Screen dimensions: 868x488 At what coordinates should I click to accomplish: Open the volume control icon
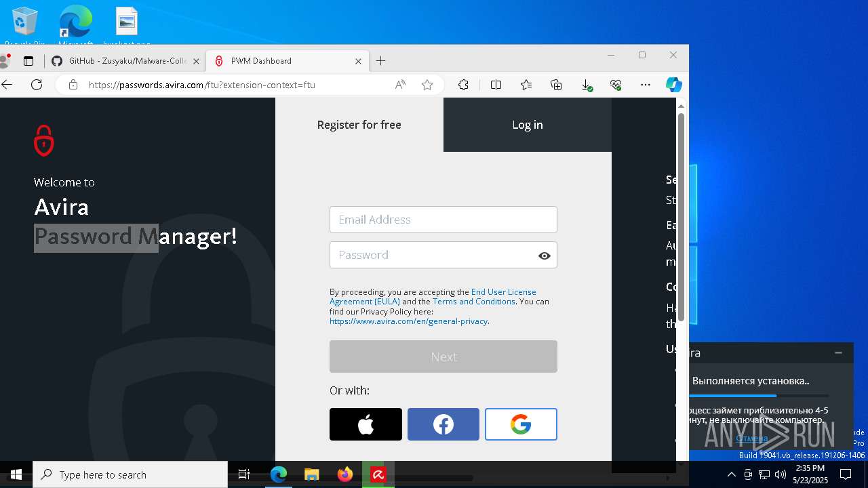781,474
